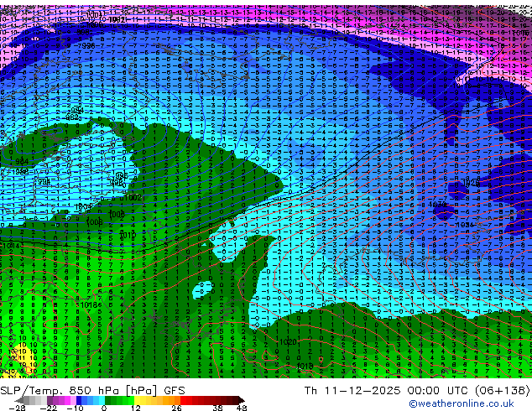The height and width of the screenshot is (411, 532).
Task: Select the yellow swatch at 12 in the legend
Action: pyautogui.click(x=137, y=400)
